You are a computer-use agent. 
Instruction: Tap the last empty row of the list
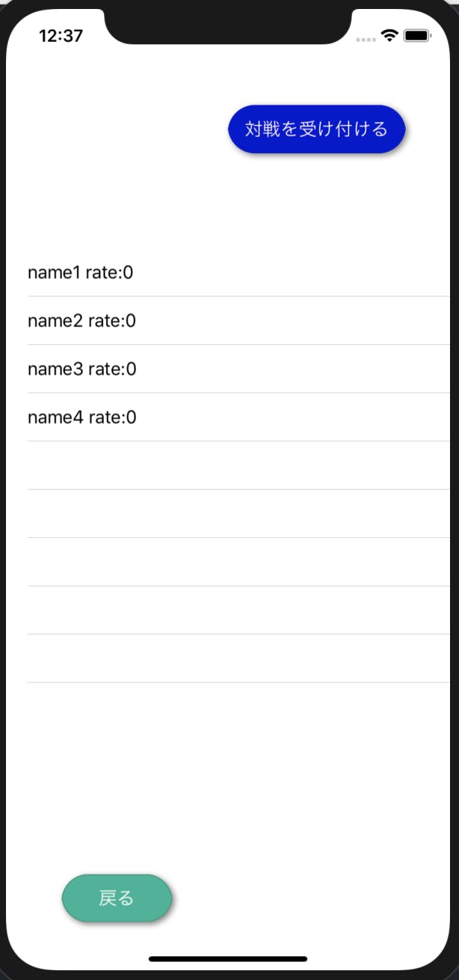(x=239, y=658)
